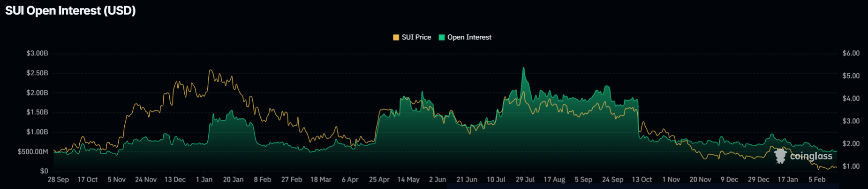Click the yellow SUI Price legend square

(396, 38)
